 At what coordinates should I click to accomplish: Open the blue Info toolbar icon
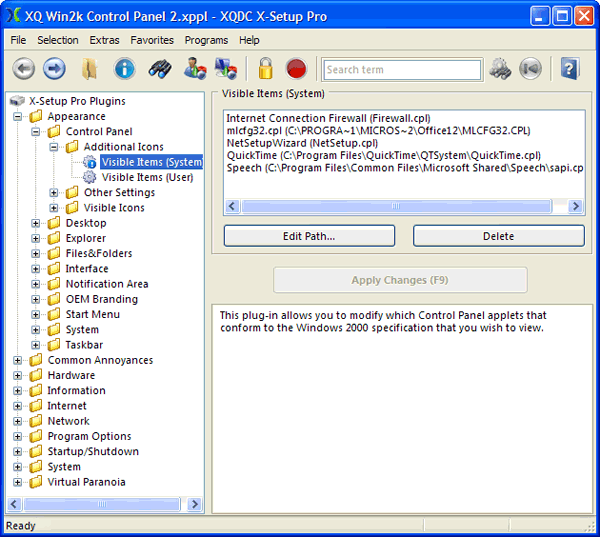click(x=125, y=69)
